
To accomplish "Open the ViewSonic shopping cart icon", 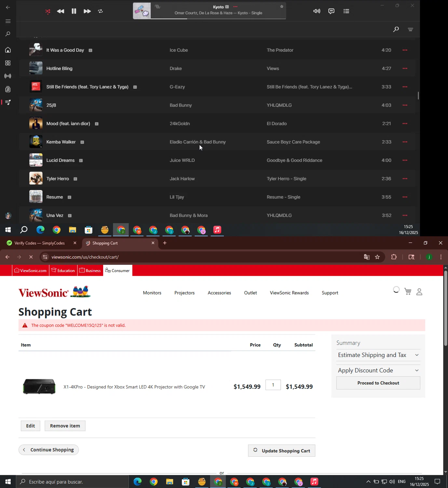I will (408, 291).
